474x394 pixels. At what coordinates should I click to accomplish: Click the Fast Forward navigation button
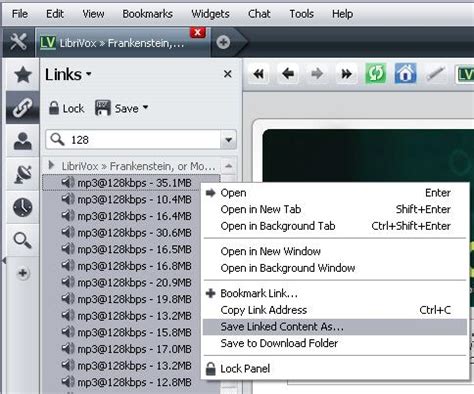pos(346,73)
